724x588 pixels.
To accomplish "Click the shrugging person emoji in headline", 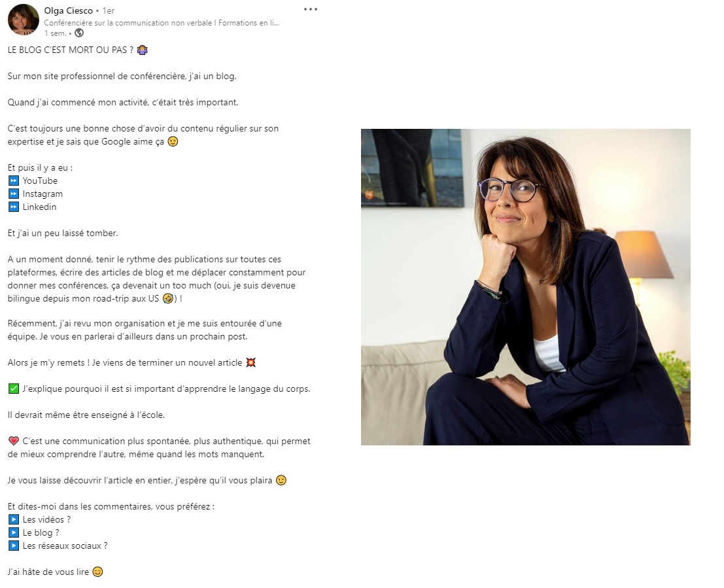I will 142,50.
